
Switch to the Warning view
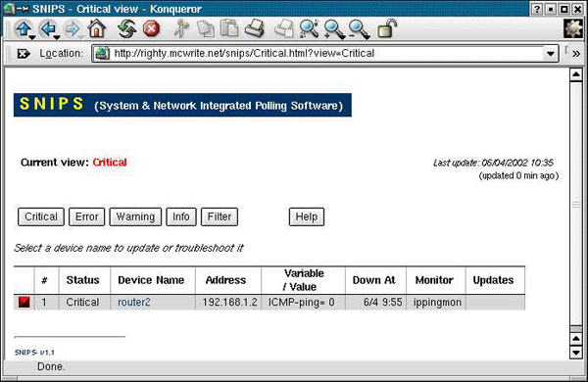(135, 216)
